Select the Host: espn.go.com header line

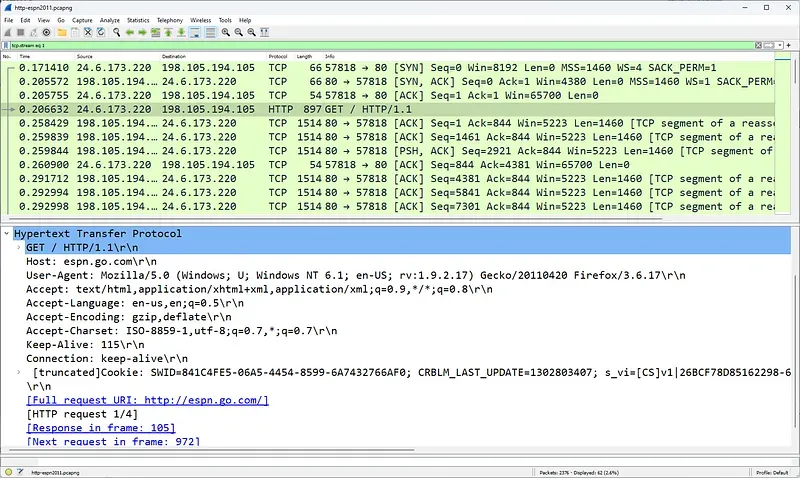[x=91, y=262]
